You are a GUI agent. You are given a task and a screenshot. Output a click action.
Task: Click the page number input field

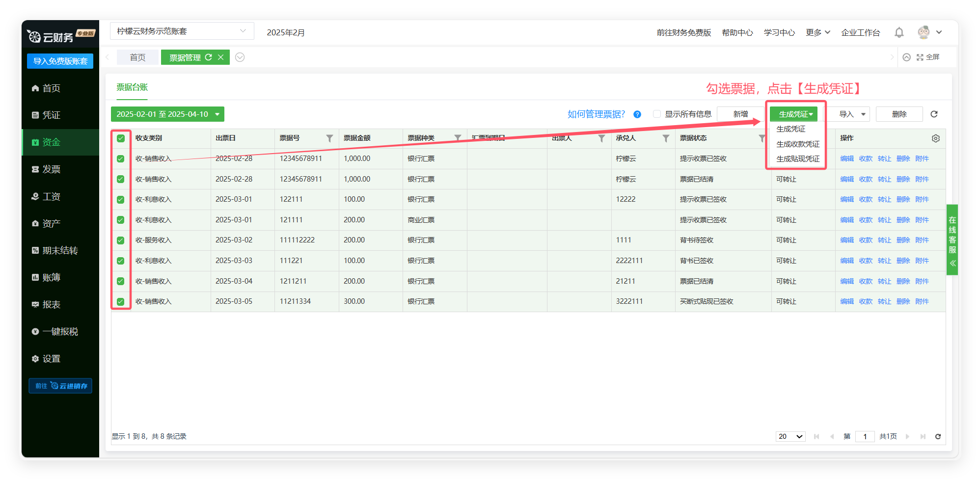(x=864, y=436)
